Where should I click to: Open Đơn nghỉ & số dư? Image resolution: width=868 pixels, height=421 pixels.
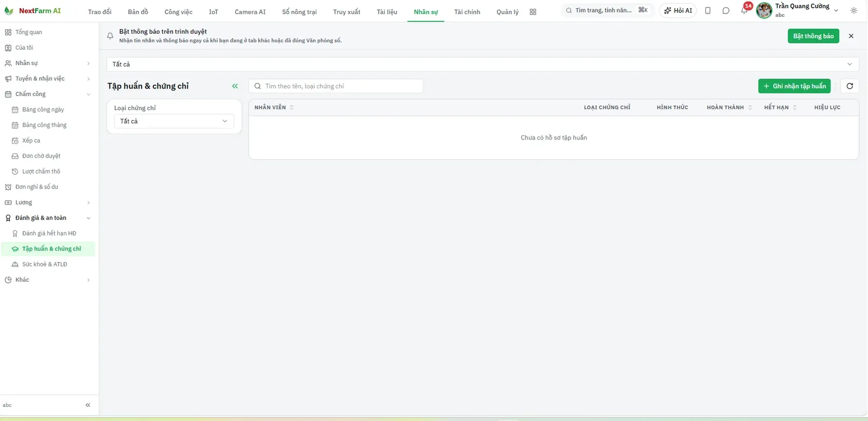(48, 187)
